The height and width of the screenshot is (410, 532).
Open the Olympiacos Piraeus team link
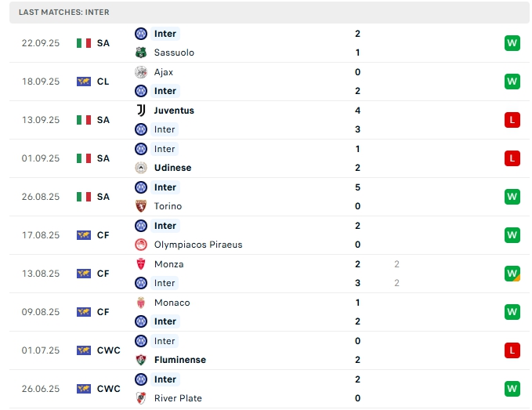[198, 245]
